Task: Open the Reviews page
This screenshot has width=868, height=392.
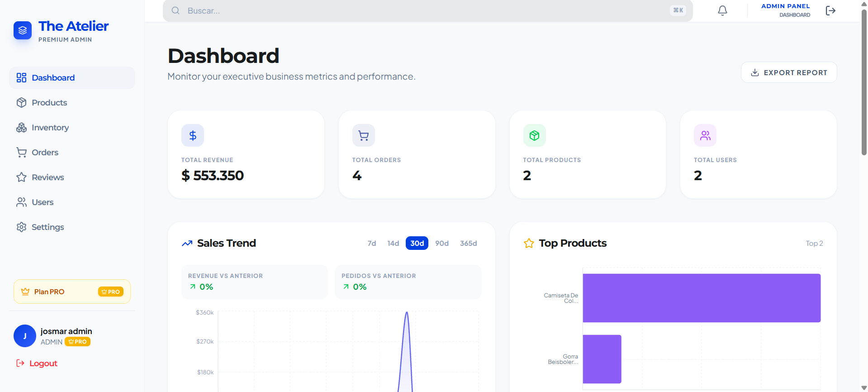Action: tap(72, 177)
